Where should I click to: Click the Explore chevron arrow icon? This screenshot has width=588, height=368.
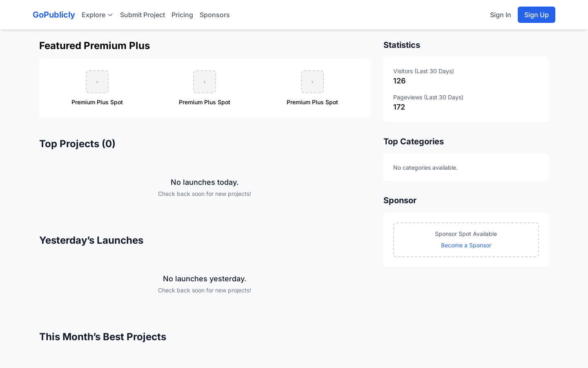point(110,15)
